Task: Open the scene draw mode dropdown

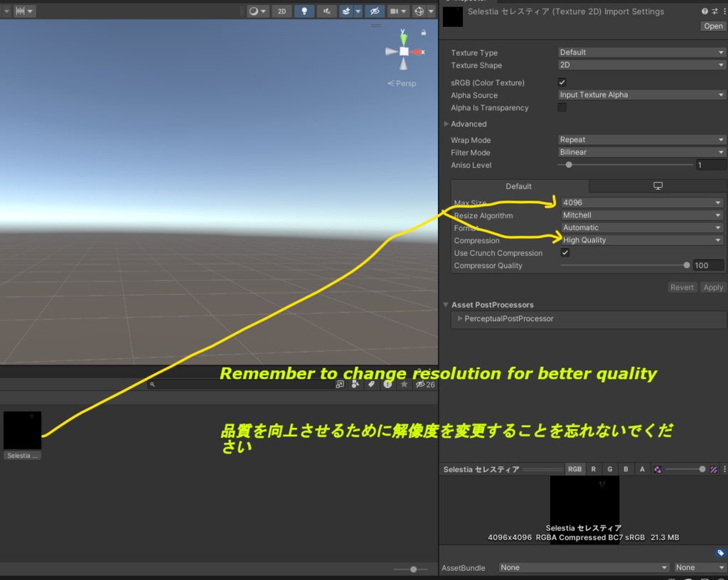Action: pos(257,11)
